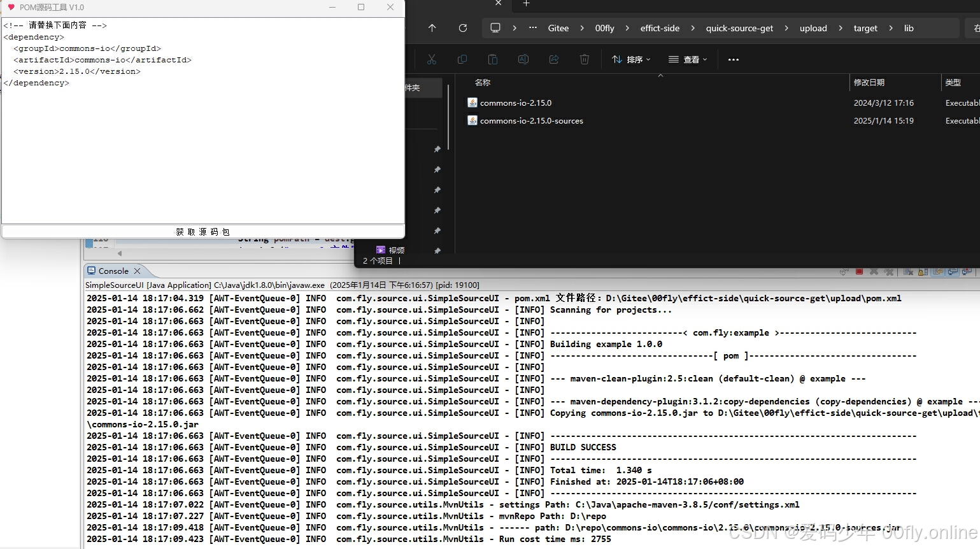
Task: Toggle Word Wrap in Console toolbar
Action: 938,271
